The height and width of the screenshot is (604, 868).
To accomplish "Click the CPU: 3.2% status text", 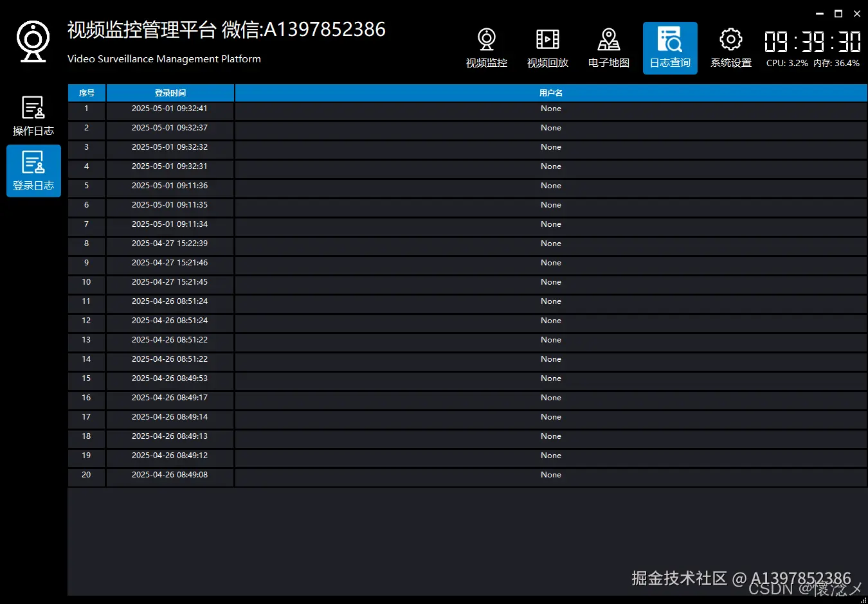I will pyautogui.click(x=787, y=63).
